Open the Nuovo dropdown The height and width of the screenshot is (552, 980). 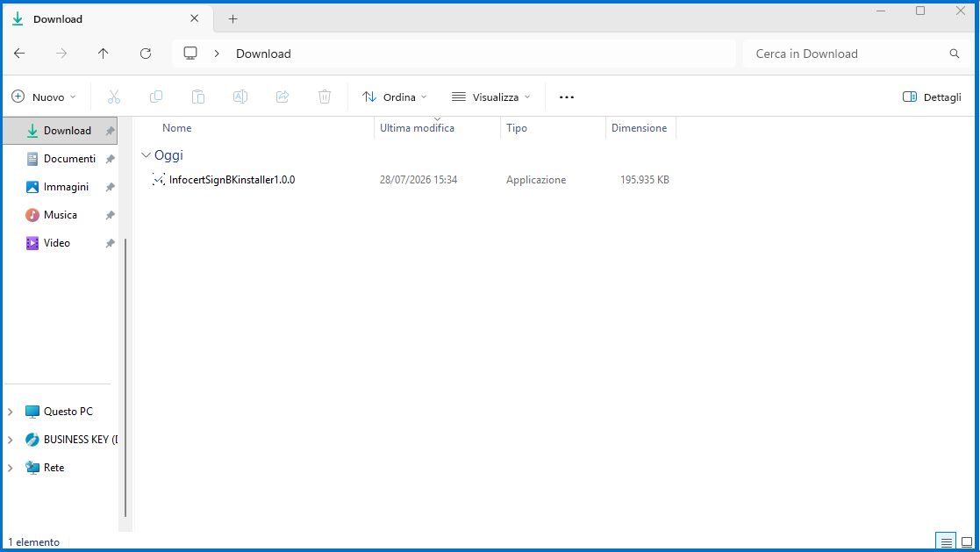tap(44, 97)
